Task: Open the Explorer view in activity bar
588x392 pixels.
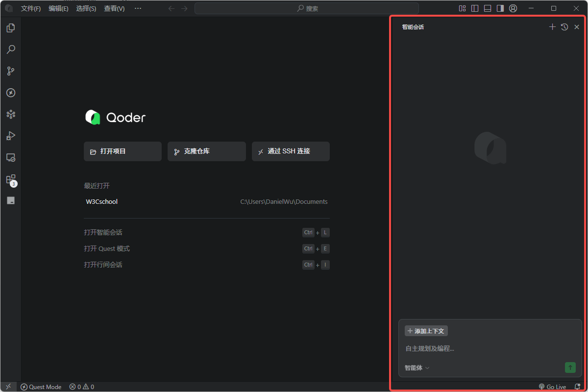Action: click(11, 28)
